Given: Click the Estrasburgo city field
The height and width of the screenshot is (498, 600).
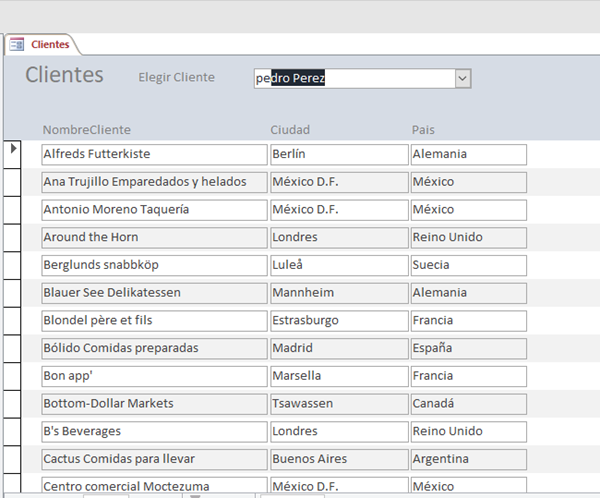Looking at the screenshot, I should point(338,321).
